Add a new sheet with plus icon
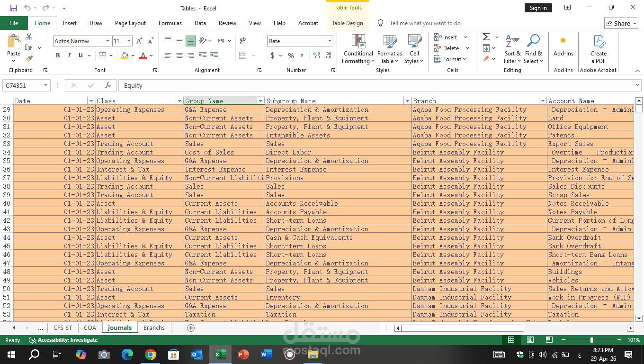Viewport: 644px width, 364px height. tap(191, 328)
